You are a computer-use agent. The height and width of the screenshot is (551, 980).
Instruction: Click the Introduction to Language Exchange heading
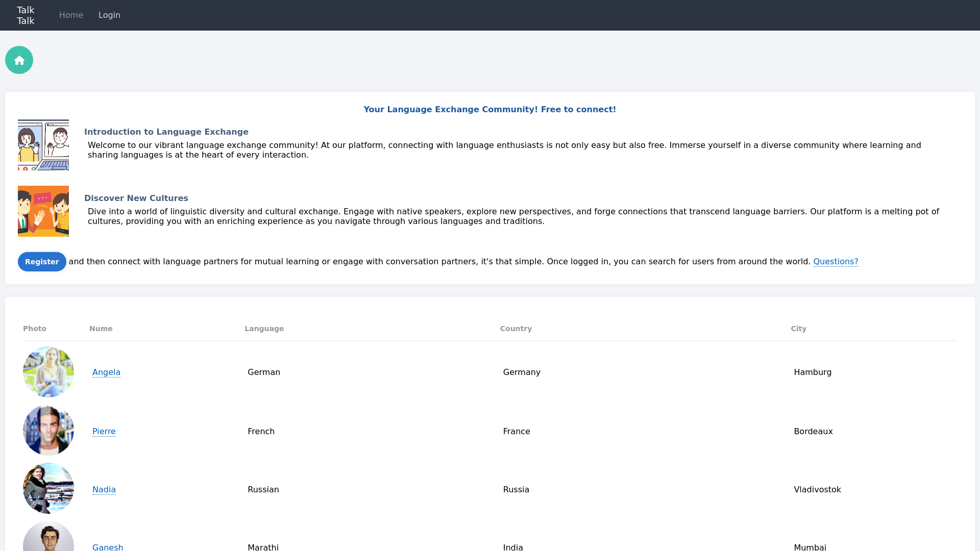click(166, 132)
